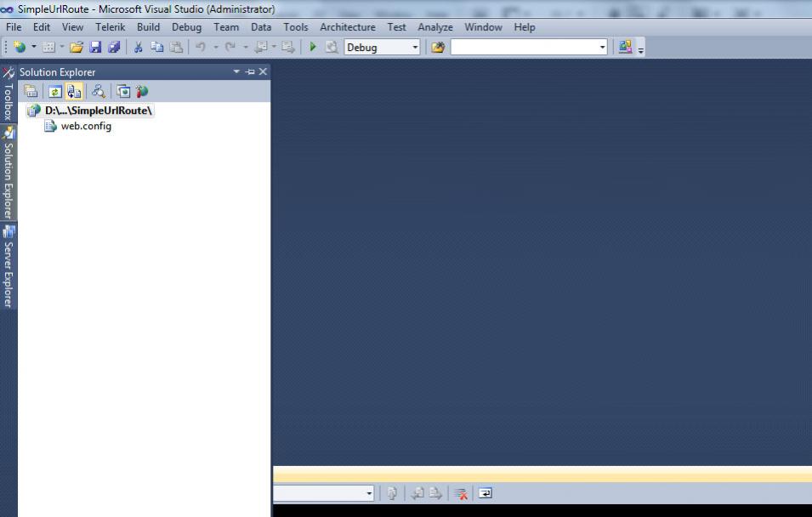Click the Navigate Backward toolbar icon
Image resolution: width=812 pixels, height=517 pixels.
(261, 48)
